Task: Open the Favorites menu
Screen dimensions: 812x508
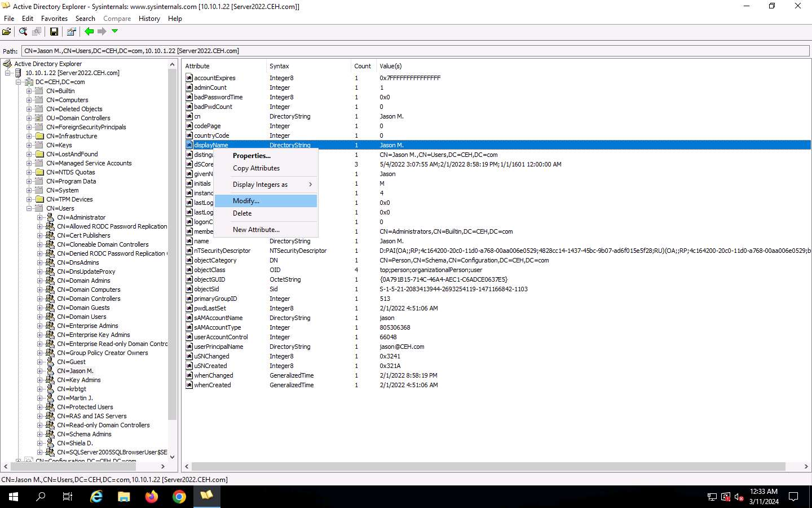Action: coord(54,19)
